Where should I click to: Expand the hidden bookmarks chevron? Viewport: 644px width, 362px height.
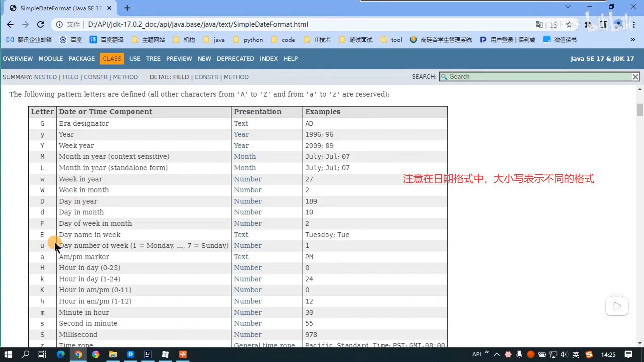[633, 40]
